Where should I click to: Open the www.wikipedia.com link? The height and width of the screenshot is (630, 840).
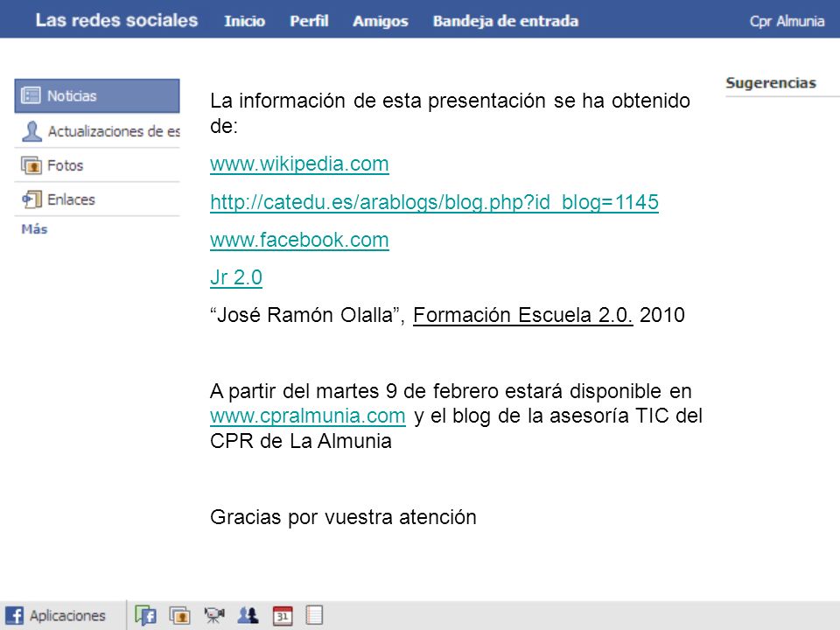299,164
